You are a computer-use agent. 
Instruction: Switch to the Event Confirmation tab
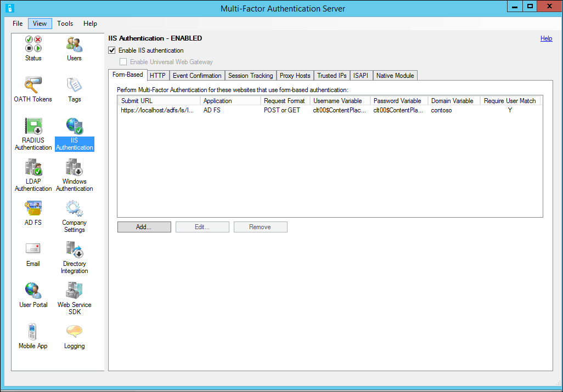coord(197,75)
